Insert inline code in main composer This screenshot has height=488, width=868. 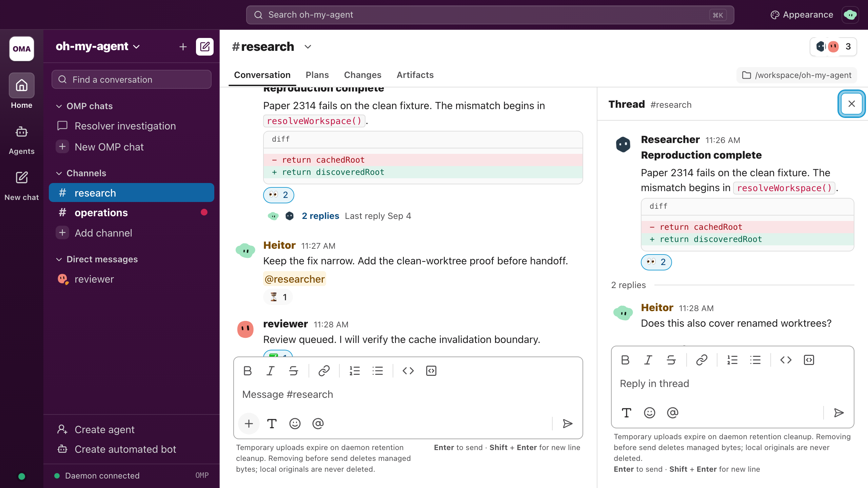pyautogui.click(x=408, y=371)
